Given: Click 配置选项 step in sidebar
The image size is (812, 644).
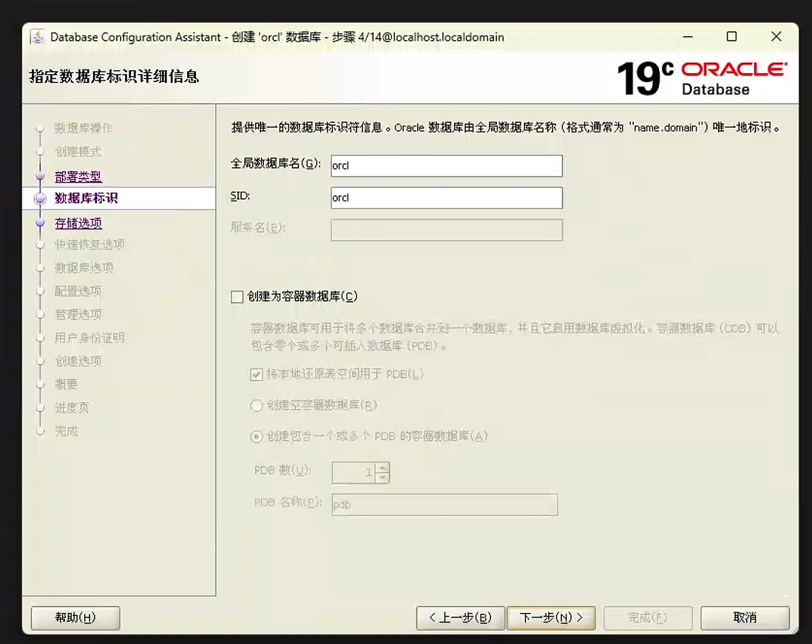Looking at the screenshot, I should tap(78, 291).
